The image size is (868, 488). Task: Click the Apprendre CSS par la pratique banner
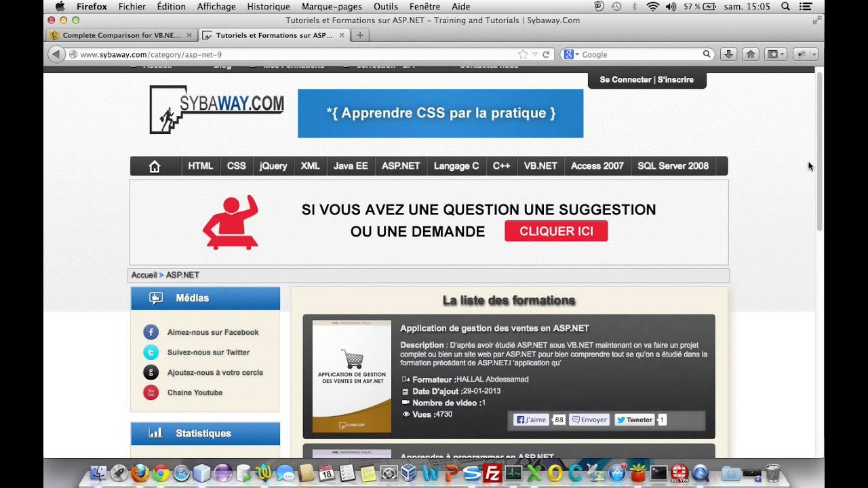[x=440, y=113]
